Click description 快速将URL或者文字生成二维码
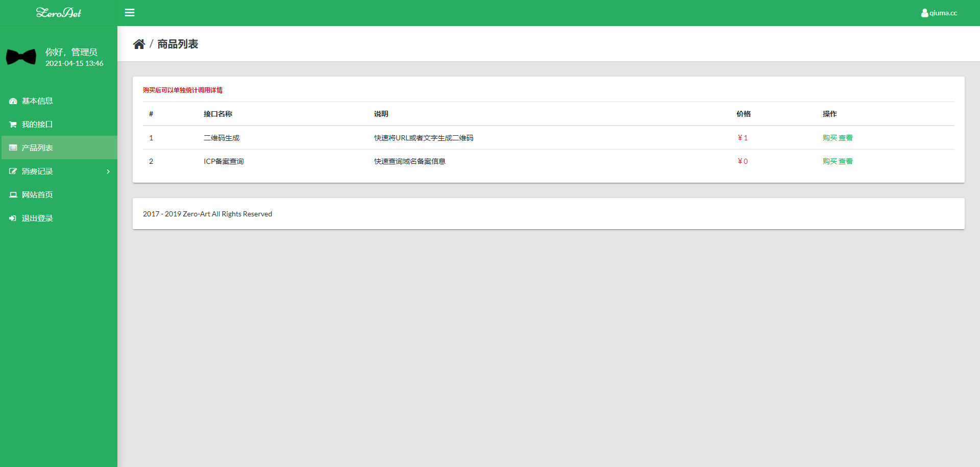This screenshot has width=980, height=467. point(424,138)
